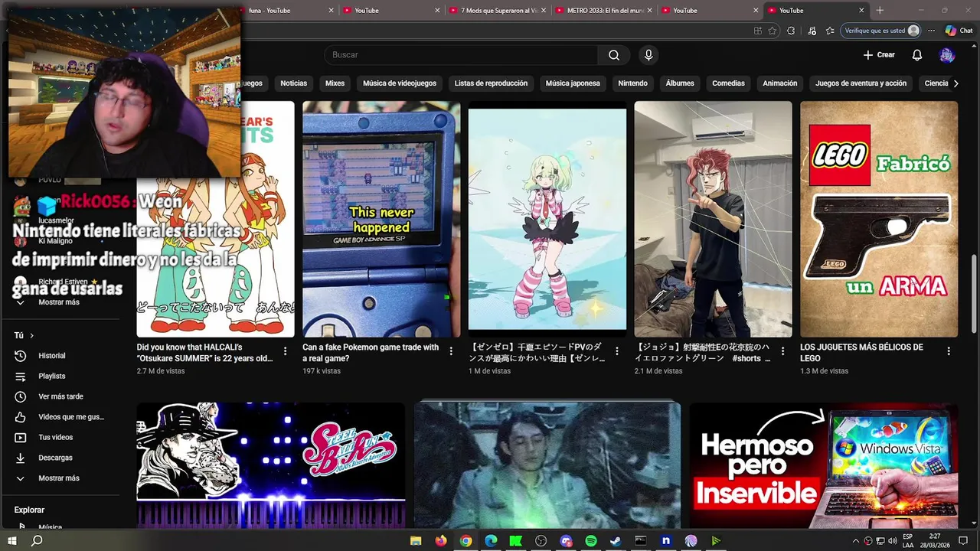Screen dimensions: 980x551
Task: Open OBS Studio from taskbar
Action: point(541,541)
